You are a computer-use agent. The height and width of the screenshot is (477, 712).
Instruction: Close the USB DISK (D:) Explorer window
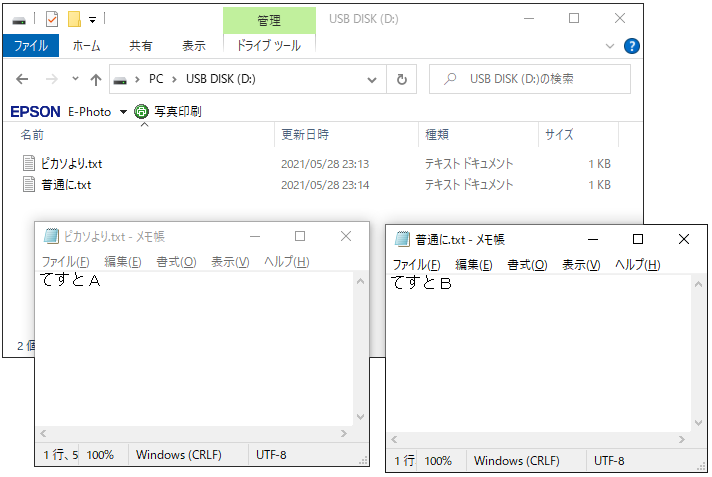tap(620, 18)
